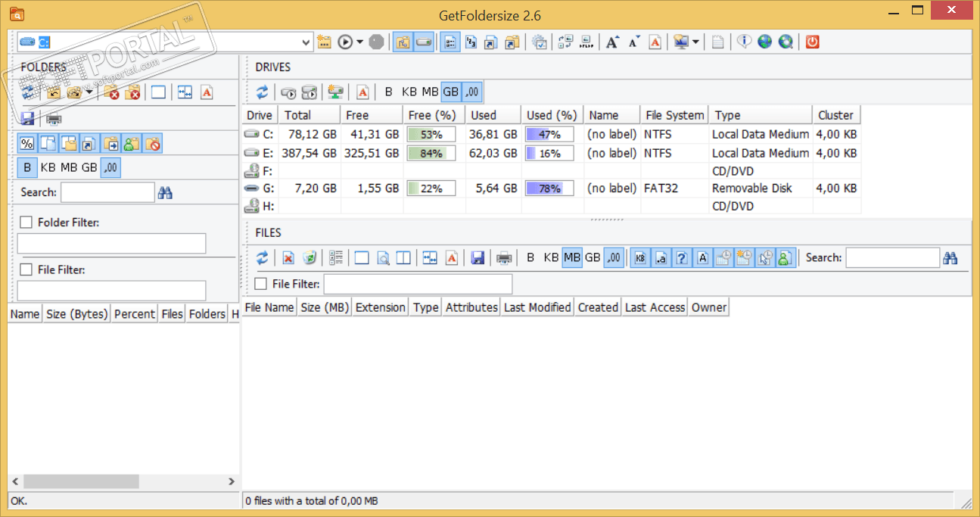Click the browse folder icon beside path box
The image size is (980, 517).
[x=325, y=42]
